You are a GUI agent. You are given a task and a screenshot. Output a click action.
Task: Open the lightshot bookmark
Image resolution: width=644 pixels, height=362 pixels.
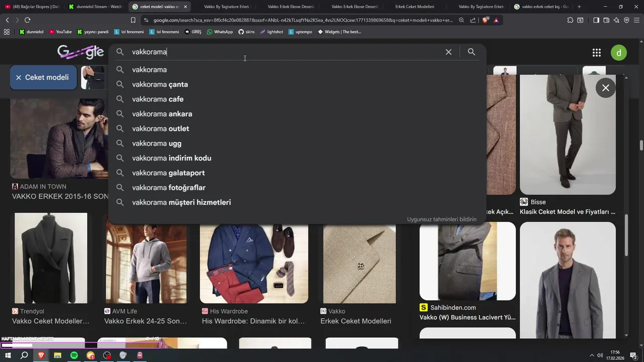[x=272, y=32]
